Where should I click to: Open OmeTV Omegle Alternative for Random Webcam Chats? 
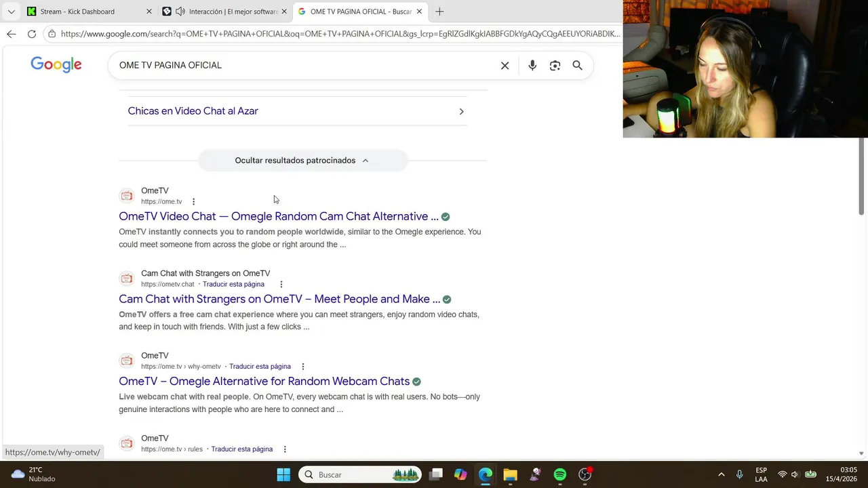pyautogui.click(x=264, y=381)
